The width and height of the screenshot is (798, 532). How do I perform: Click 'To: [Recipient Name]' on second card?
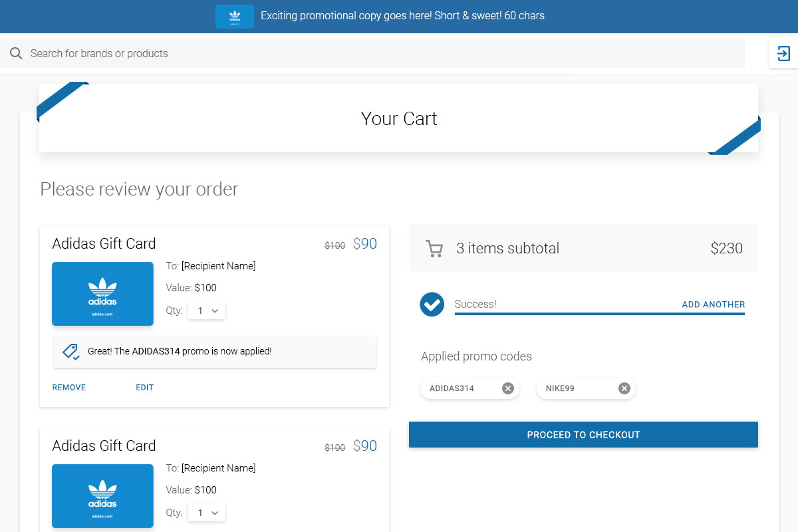tap(210, 468)
